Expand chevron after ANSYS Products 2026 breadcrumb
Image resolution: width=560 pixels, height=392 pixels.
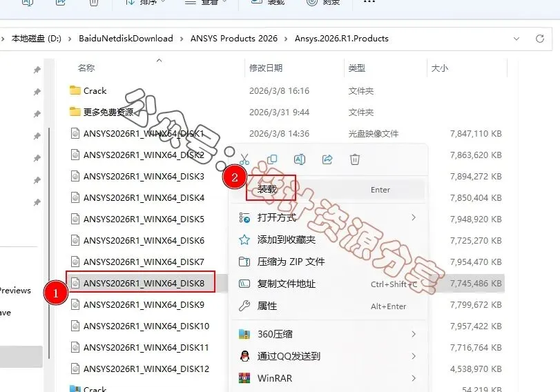[x=286, y=39]
